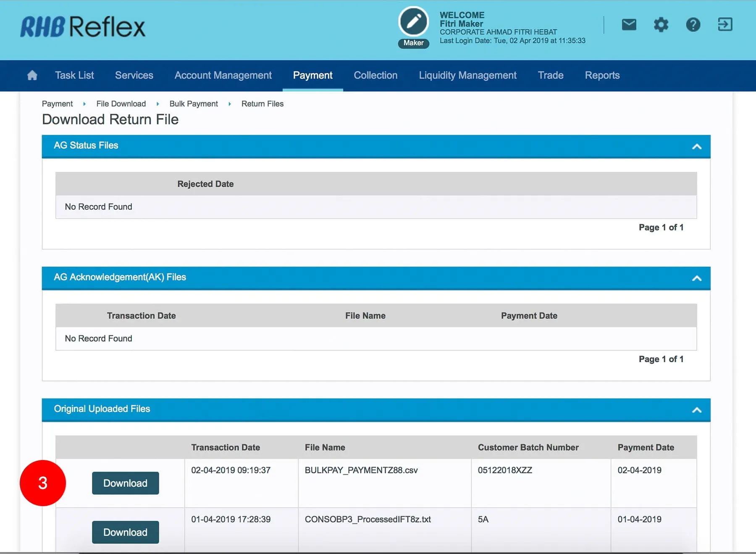Viewport: 756px width, 554px height.
Task: Navigate to Bulk Payment breadcrumb
Action: point(194,104)
